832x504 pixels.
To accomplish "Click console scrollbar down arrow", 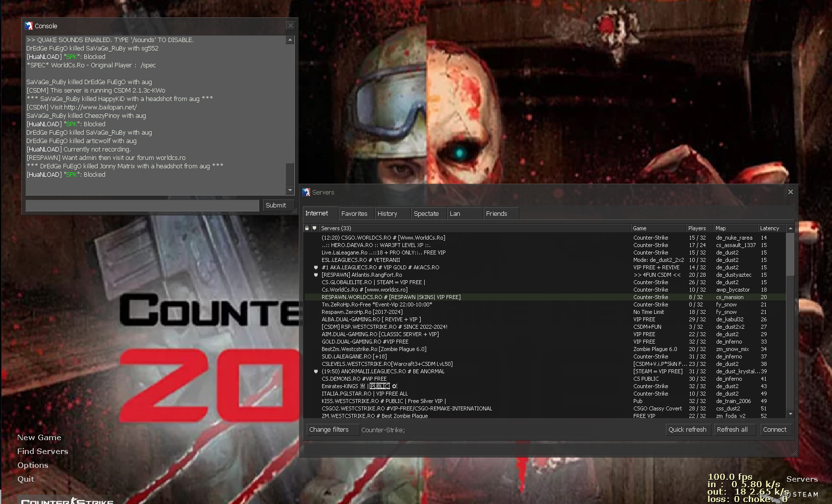I will coord(290,190).
